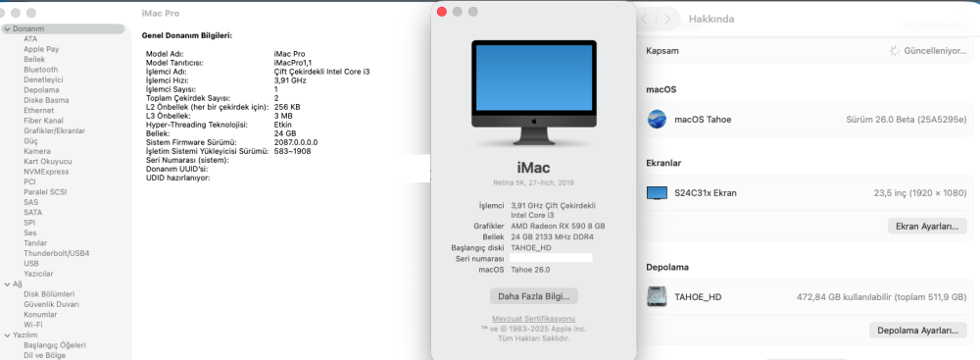This screenshot has width=980, height=360.
Task: Select Wi-Fi in the sidebar
Action: (33, 325)
